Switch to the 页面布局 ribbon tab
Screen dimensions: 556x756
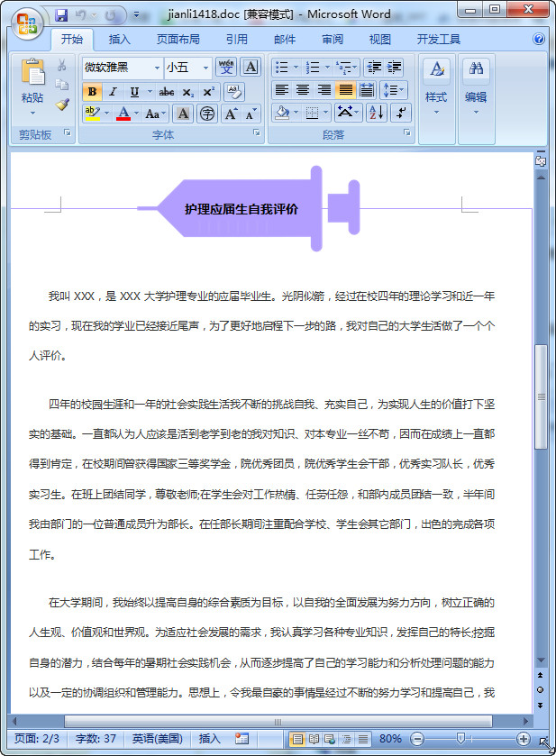pos(178,40)
